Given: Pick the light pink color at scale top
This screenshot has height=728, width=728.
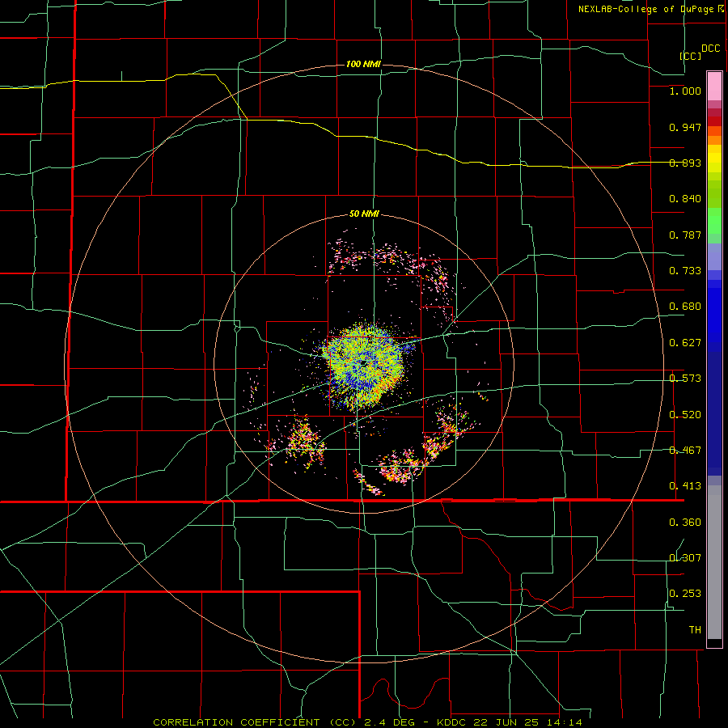Looking at the screenshot, I should click(714, 87).
